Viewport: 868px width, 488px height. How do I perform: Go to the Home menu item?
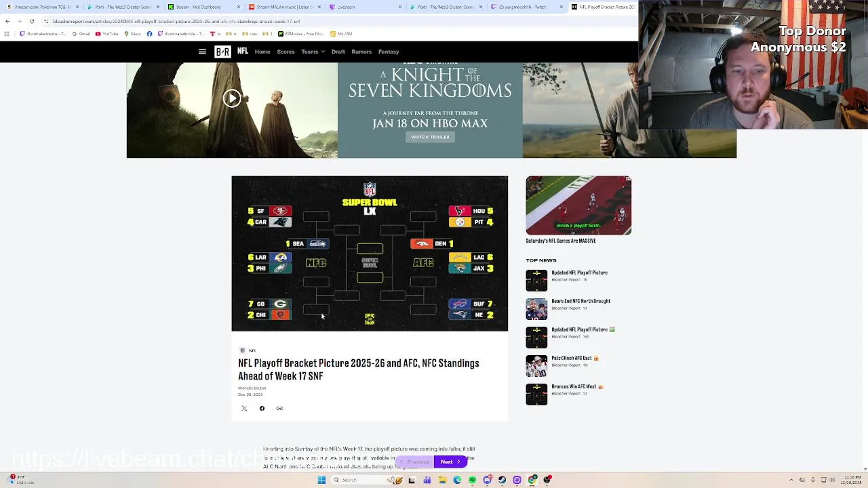tap(262, 52)
